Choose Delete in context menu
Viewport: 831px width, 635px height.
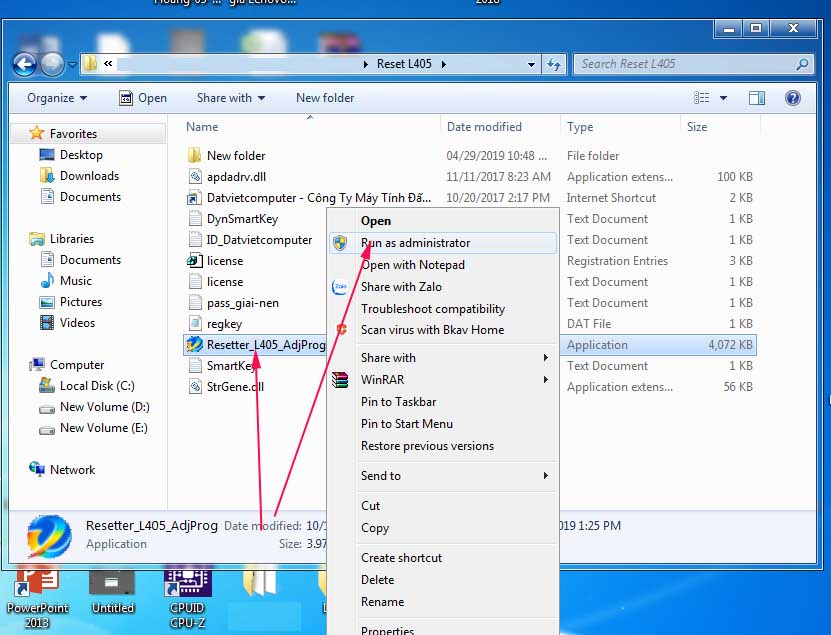(443, 580)
